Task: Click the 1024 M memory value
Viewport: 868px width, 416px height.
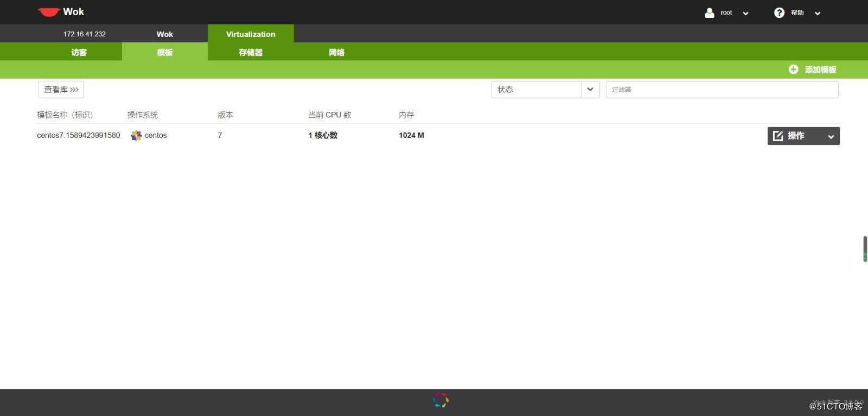Action: tap(411, 135)
